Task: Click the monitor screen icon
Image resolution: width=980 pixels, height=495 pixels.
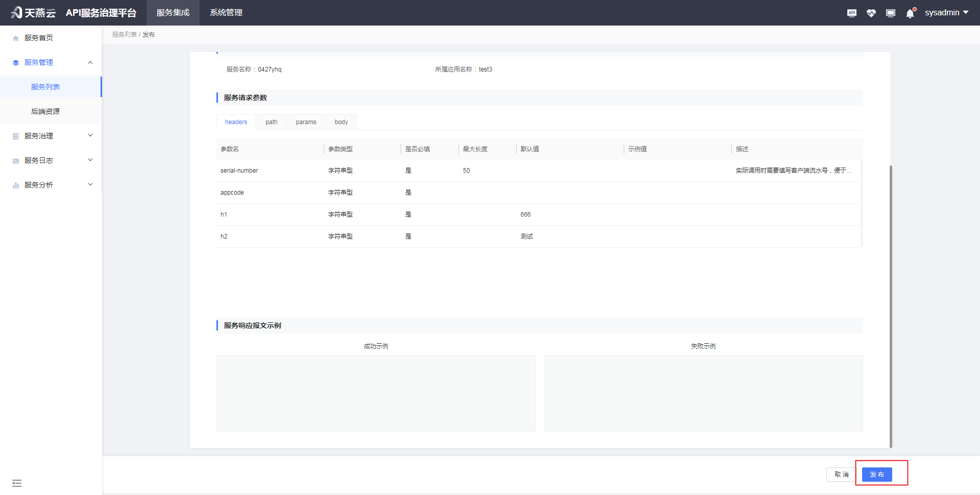Action: [890, 13]
